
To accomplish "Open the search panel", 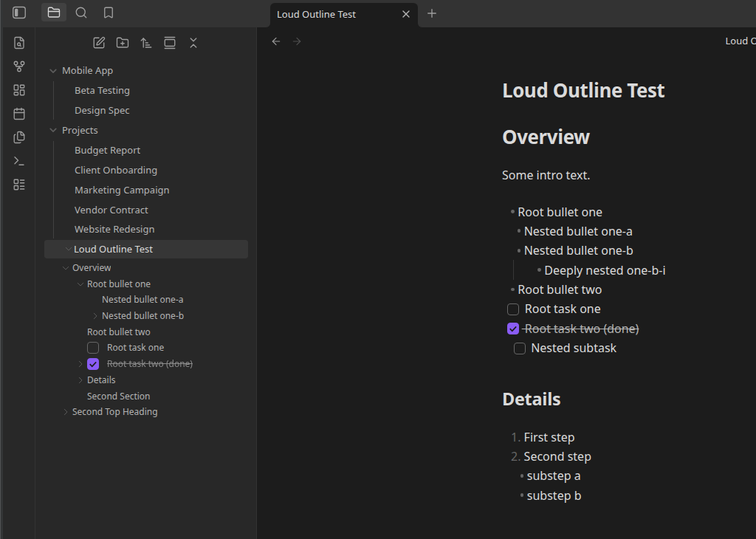I will click(x=81, y=13).
